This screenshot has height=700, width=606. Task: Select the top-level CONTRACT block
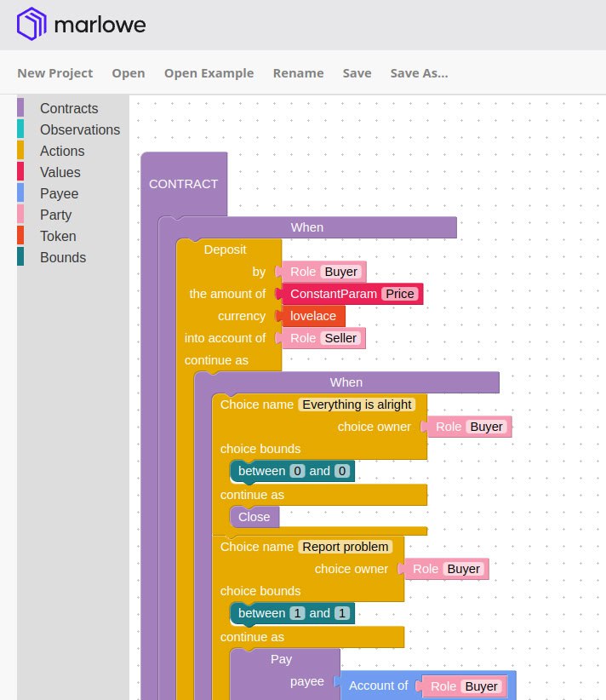click(183, 184)
